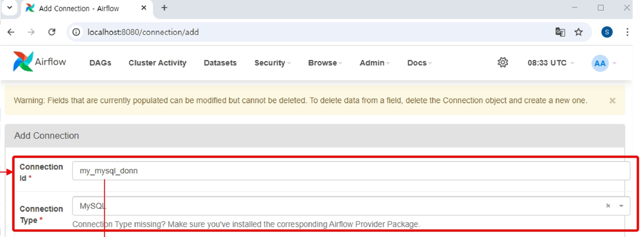This screenshot has height=237, width=644.
Task: Click the browser reload icon
Action: [x=52, y=32]
